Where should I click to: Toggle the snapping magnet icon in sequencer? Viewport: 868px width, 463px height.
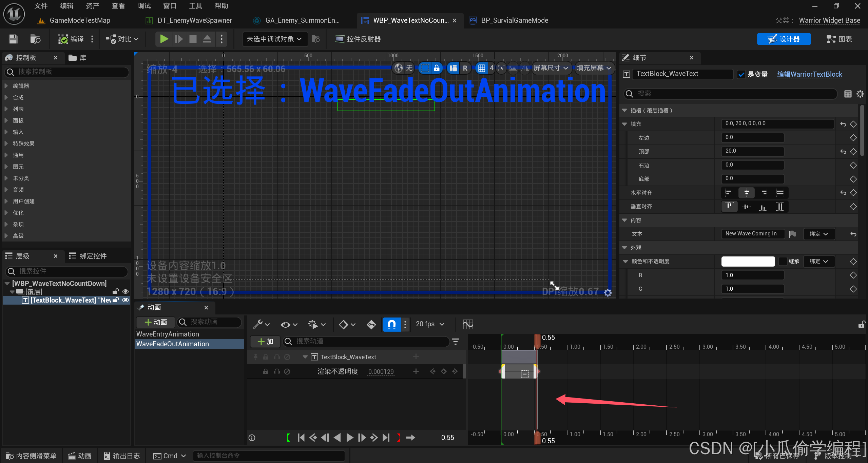coord(391,324)
